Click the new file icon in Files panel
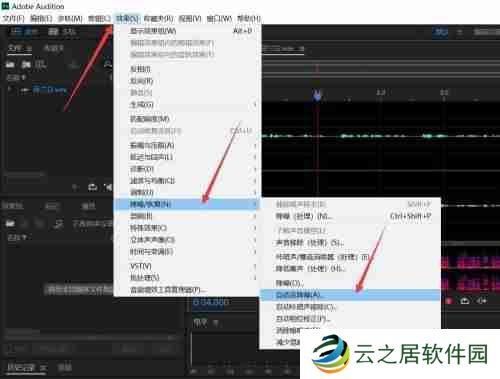500x379 pixels. coord(26,64)
